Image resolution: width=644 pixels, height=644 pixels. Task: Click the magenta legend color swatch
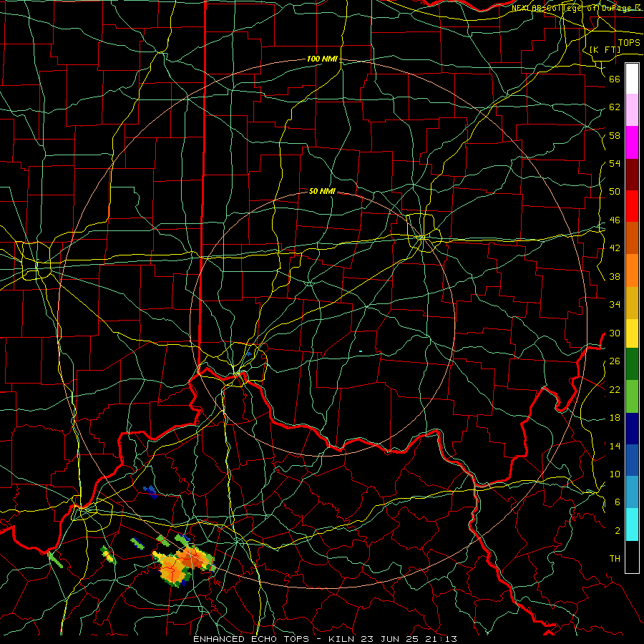(x=632, y=142)
